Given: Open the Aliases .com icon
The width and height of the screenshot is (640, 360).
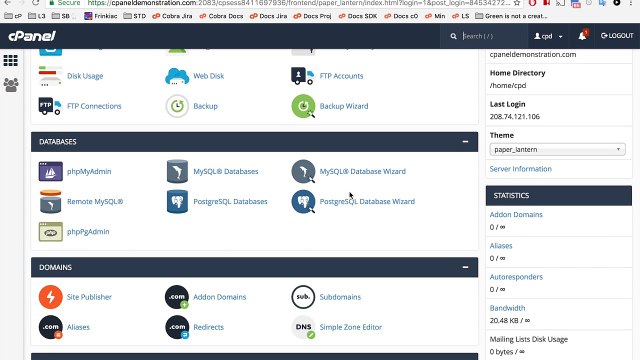Looking at the screenshot, I should (51, 327).
